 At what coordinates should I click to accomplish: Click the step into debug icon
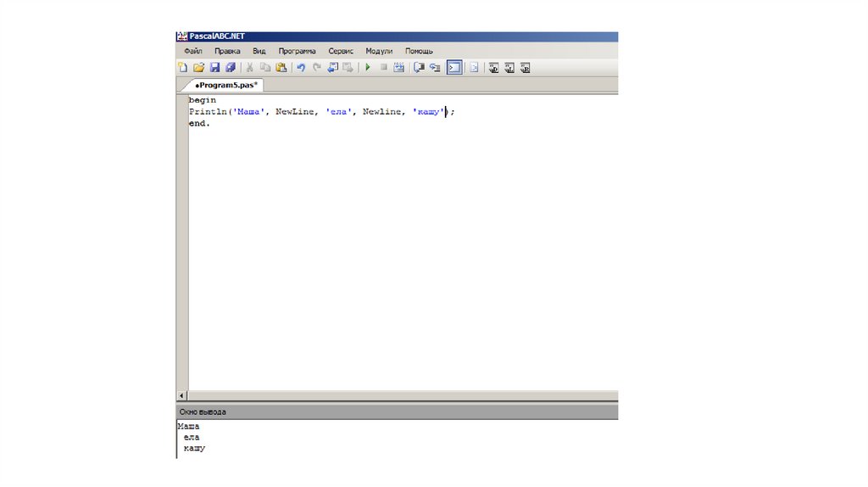pos(435,68)
